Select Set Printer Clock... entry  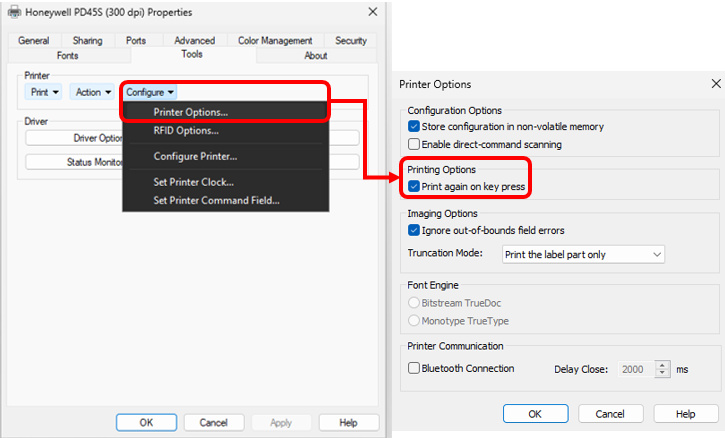(226, 182)
